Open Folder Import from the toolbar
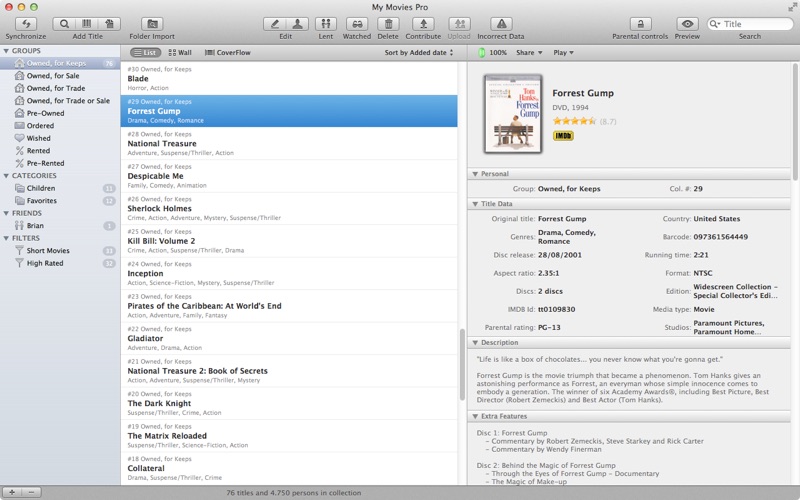 [x=152, y=23]
